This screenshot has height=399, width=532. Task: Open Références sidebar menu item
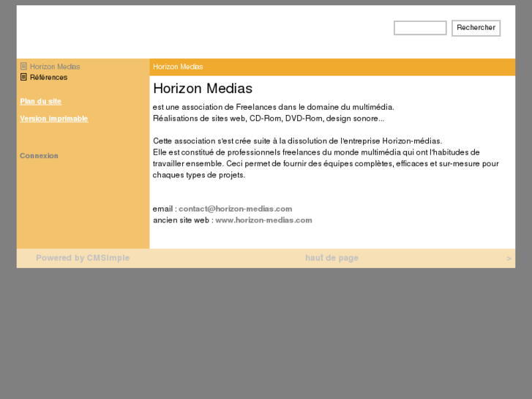point(48,78)
